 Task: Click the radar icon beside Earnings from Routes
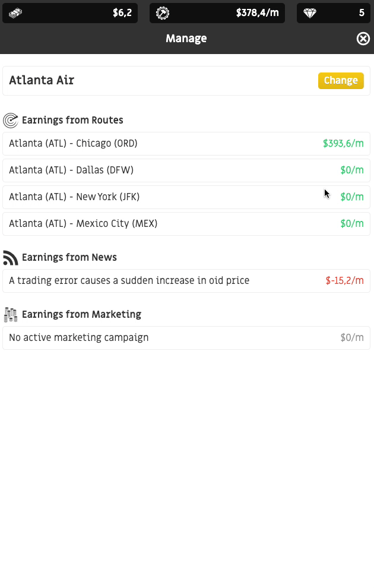(11, 121)
